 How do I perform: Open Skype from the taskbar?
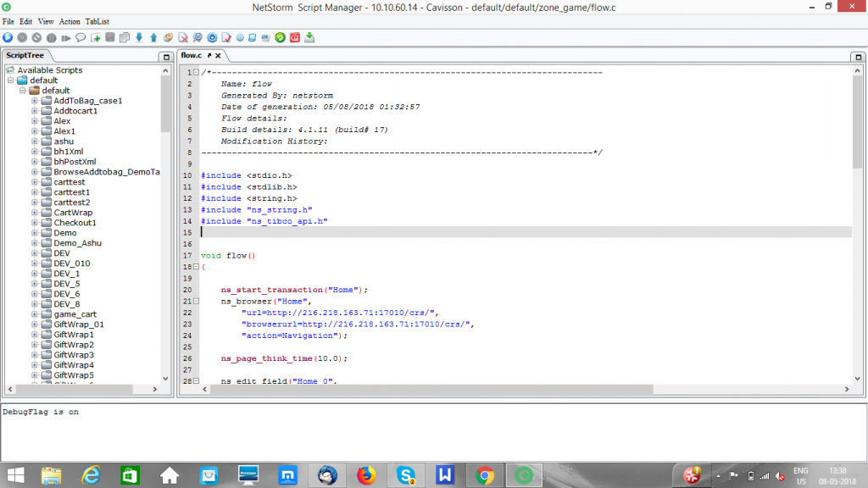406,475
